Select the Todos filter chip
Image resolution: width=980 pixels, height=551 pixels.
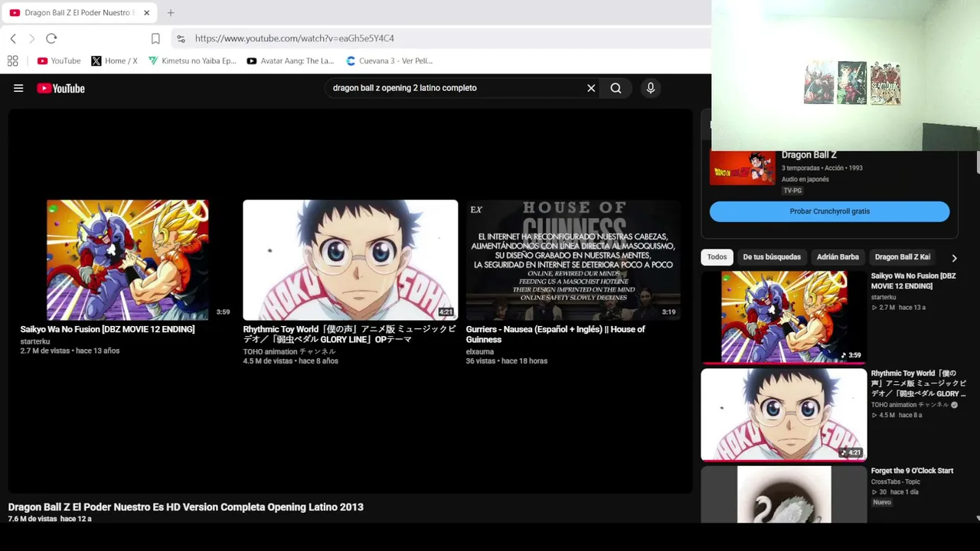pos(717,257)
